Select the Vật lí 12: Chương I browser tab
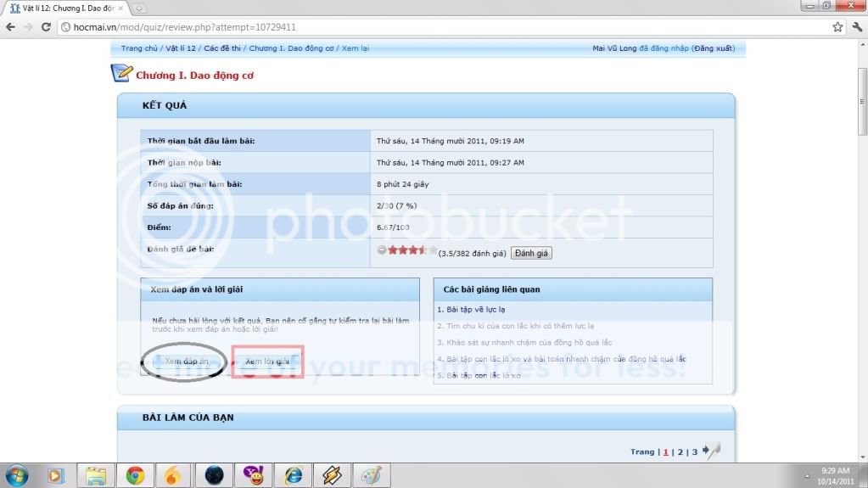 point(65,8)
